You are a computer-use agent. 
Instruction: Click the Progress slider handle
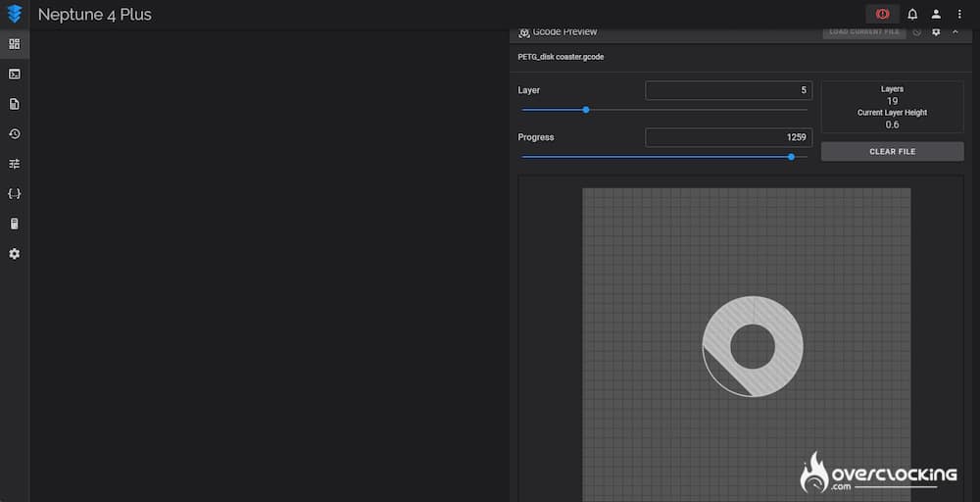[791, 156]
